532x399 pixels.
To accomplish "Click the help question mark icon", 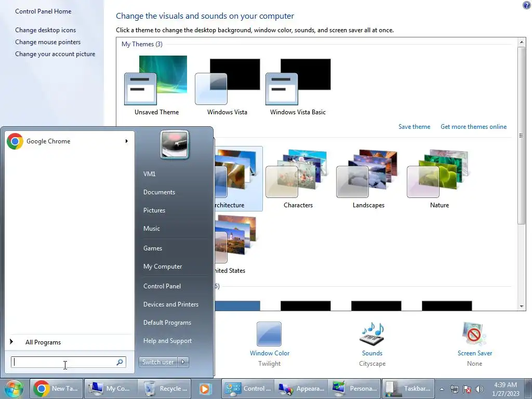I will [x=527, y=5].
